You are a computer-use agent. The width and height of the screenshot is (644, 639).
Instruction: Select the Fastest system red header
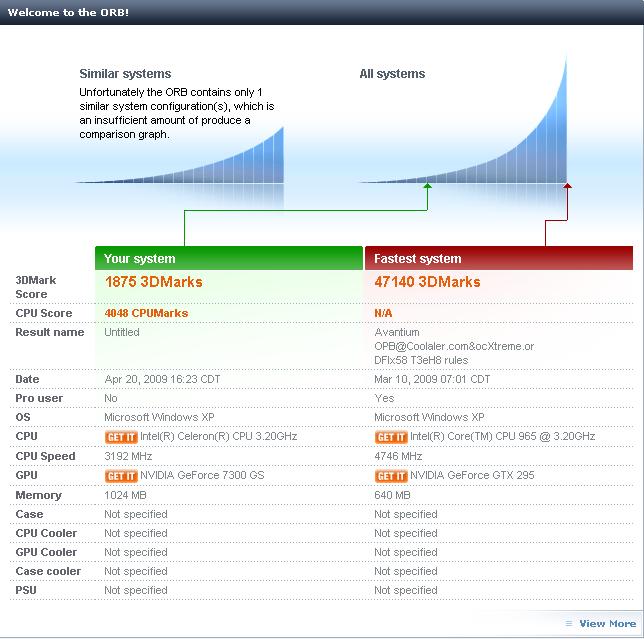[499, 258]
